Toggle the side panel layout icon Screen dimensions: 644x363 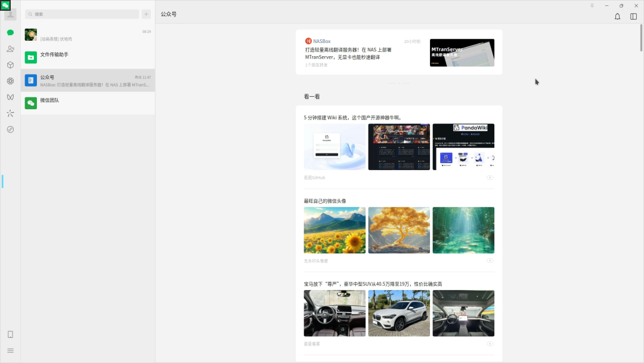coord(633,17)
